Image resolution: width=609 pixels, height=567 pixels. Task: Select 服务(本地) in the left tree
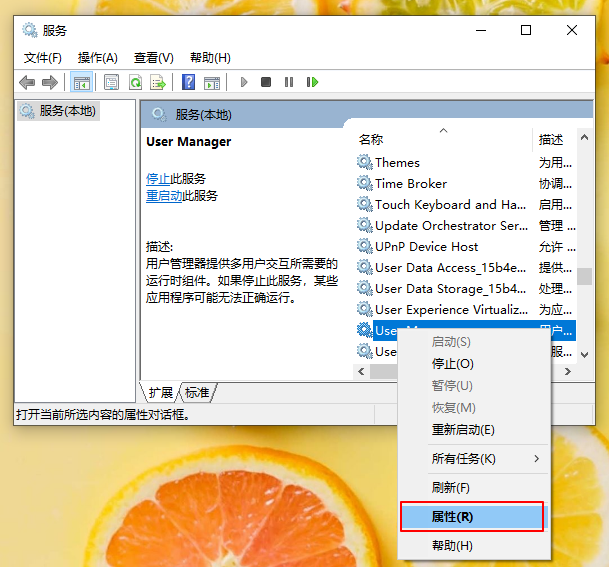(x=67, y=111)
